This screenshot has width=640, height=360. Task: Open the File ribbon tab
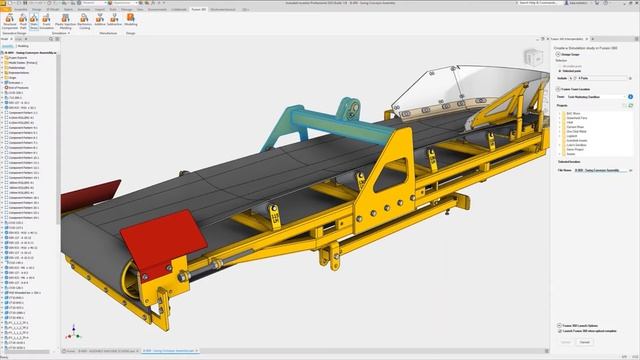pos(5,9)
